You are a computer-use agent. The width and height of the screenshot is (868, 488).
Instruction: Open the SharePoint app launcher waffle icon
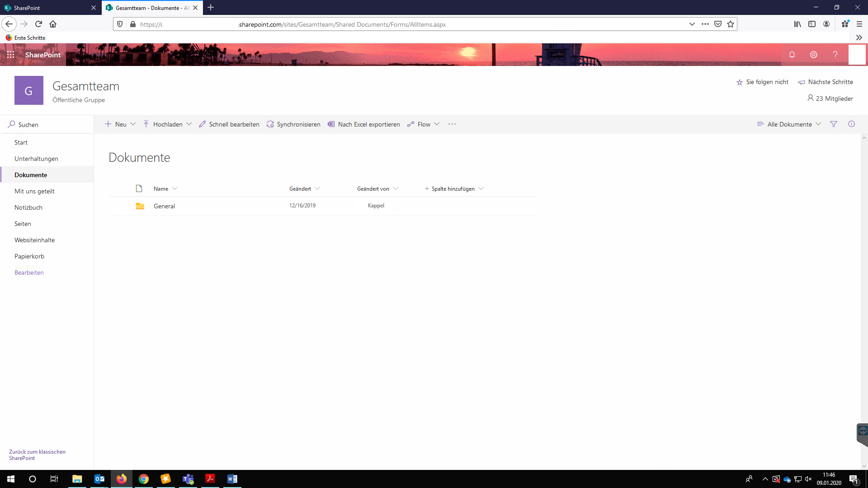click(x=10, y=55)
